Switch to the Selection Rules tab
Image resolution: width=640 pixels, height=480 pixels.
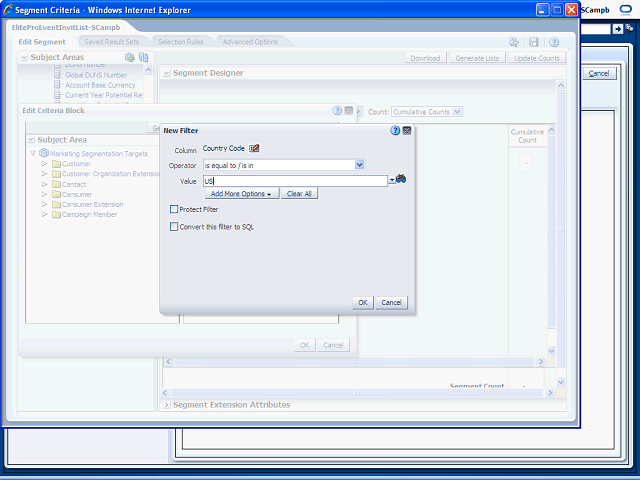(x=180, y=42)
